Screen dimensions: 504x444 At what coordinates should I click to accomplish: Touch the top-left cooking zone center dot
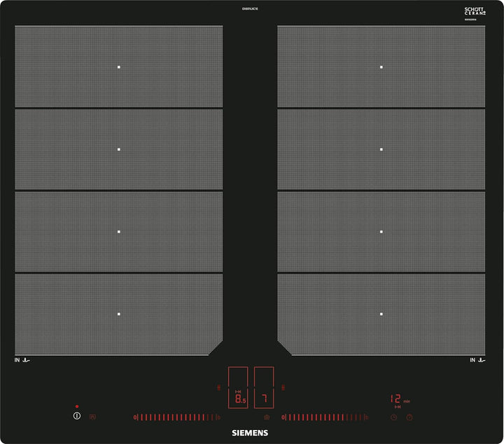tap(119, 67)
